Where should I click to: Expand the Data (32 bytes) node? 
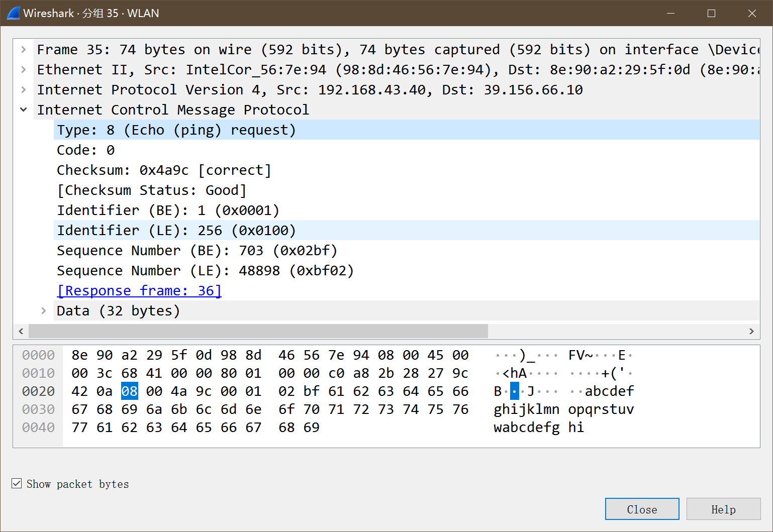point(43,310)
